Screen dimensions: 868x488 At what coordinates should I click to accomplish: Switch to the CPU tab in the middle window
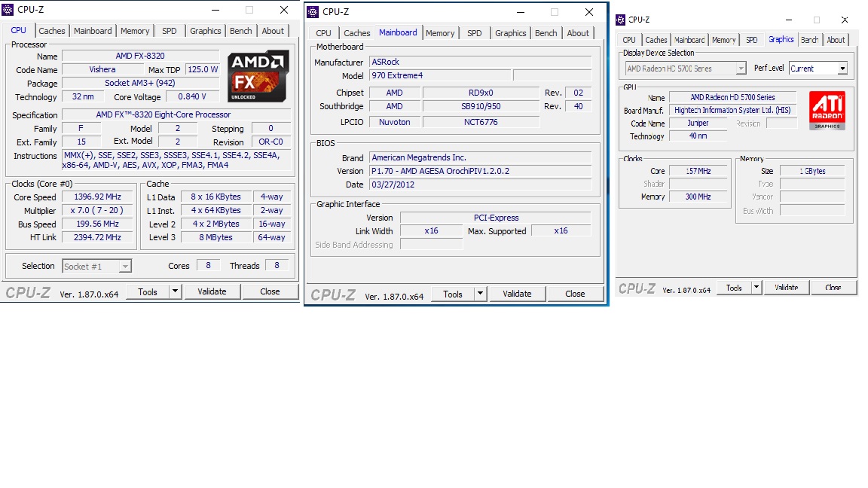324,33
